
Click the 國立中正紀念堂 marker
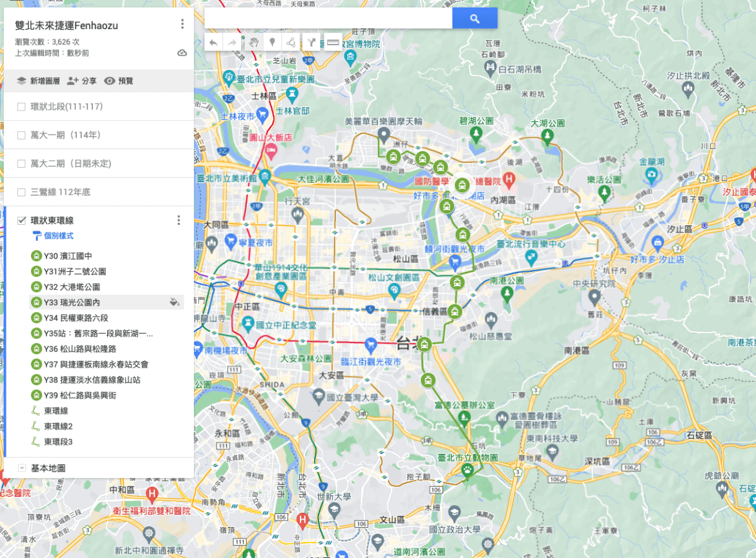click(x=248, y=324)
